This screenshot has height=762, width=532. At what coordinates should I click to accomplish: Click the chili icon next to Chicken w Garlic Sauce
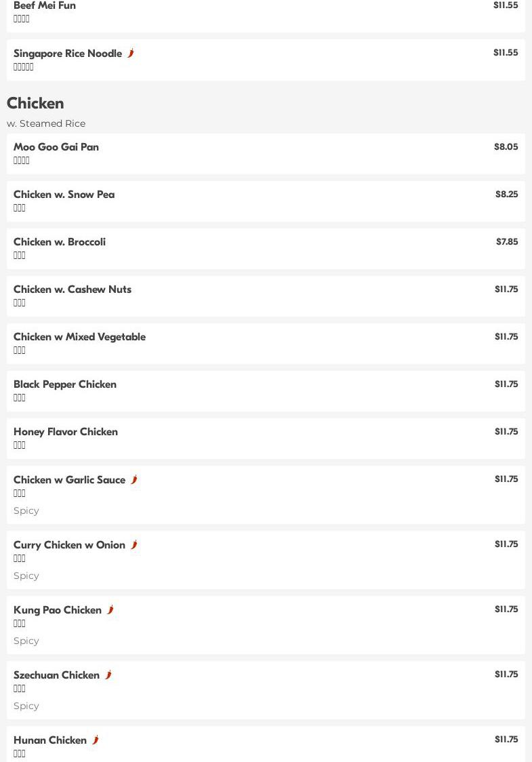(x=134, y=479)
